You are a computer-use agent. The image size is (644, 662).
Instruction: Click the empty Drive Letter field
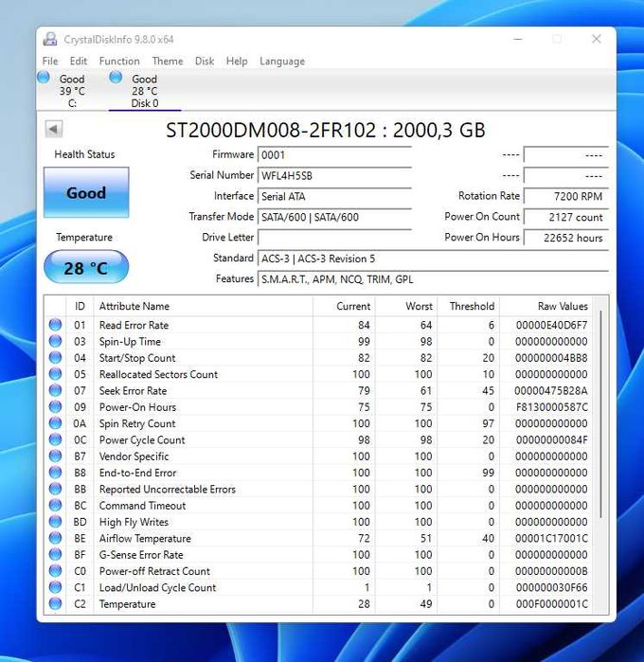[334, 238]
